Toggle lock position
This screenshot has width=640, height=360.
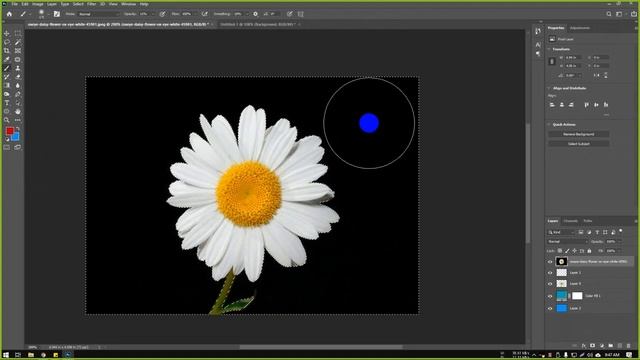(x=574, y=251)
